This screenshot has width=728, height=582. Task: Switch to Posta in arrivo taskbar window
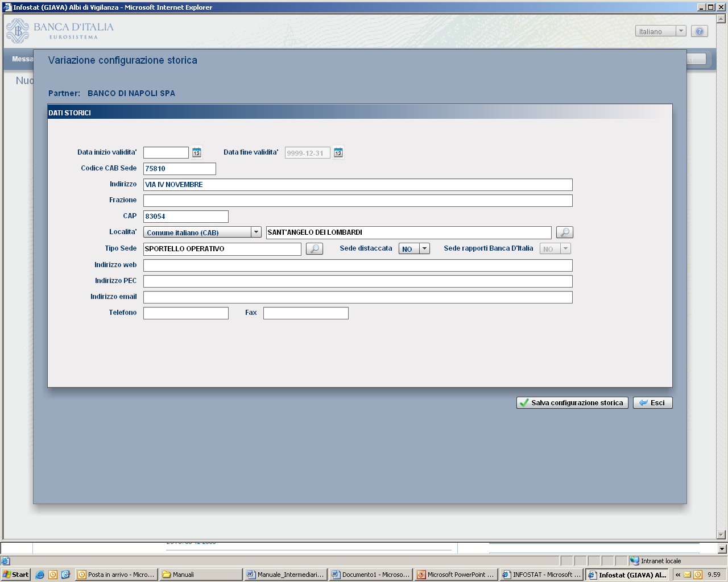(116, 575)
